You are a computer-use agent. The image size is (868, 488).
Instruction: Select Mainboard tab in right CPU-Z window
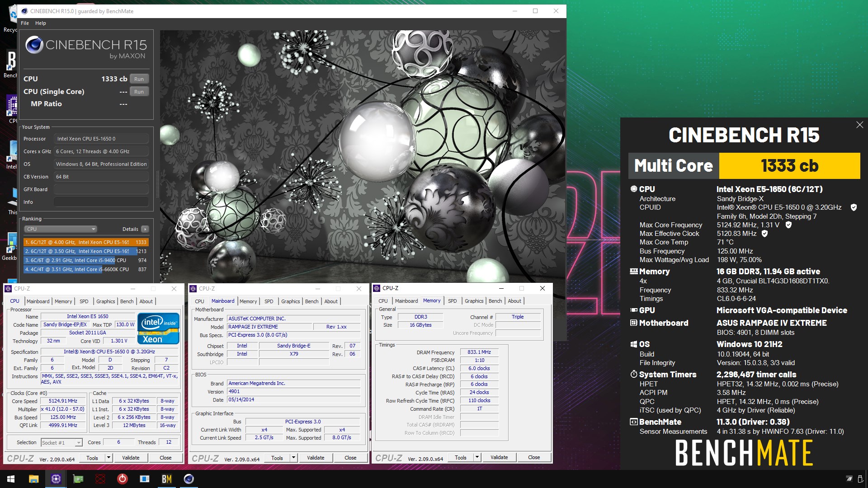(x=406, y=301)
